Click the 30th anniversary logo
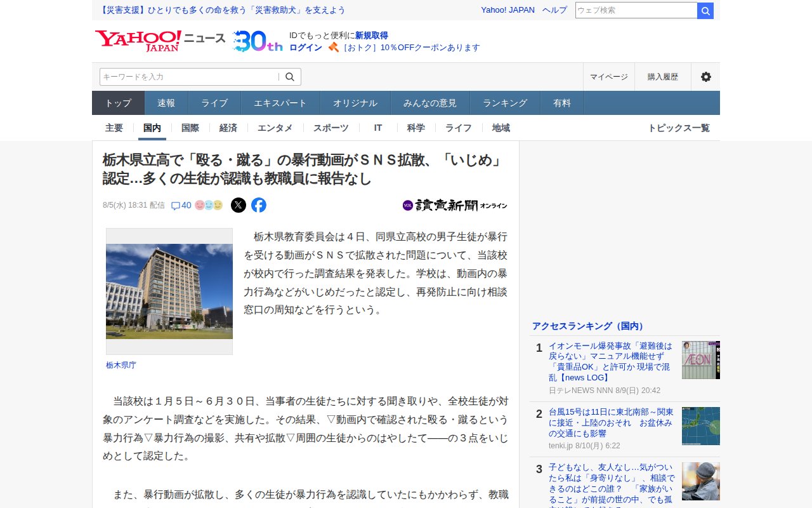This screenshot has height=508, width=812. point(258,41)
